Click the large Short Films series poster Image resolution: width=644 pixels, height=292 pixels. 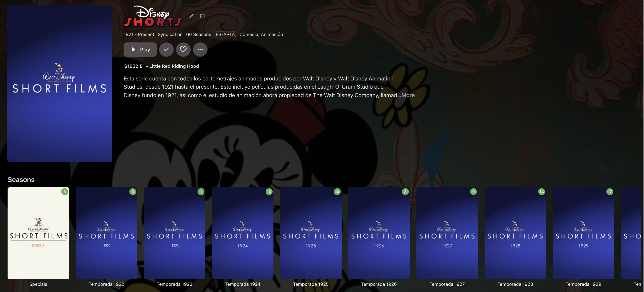click(59, 84)
